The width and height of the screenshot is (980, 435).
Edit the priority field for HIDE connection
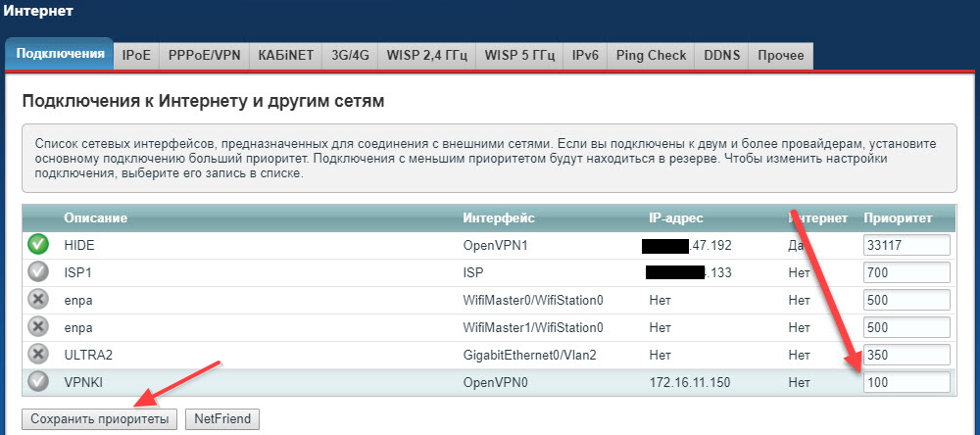(906, 245)
